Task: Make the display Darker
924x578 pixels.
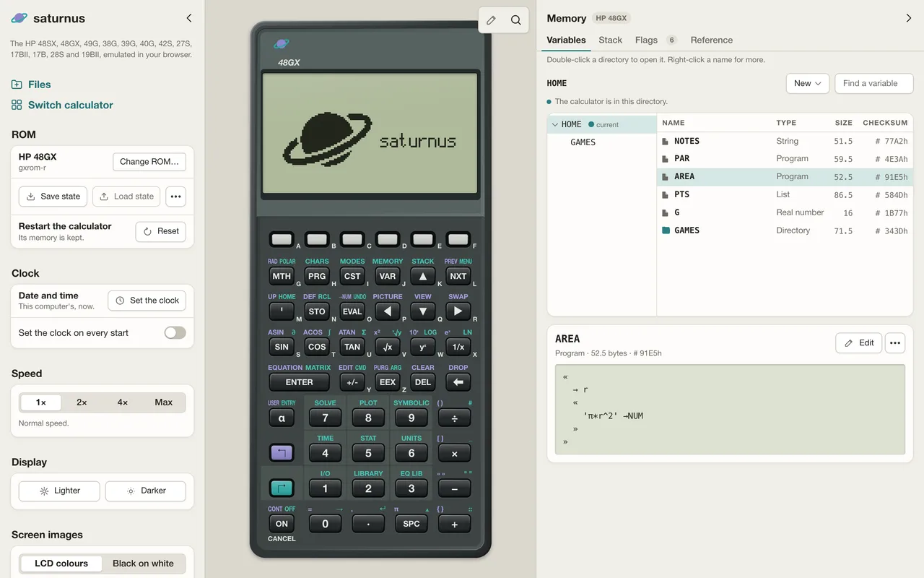Action: (x=146, y=491)
